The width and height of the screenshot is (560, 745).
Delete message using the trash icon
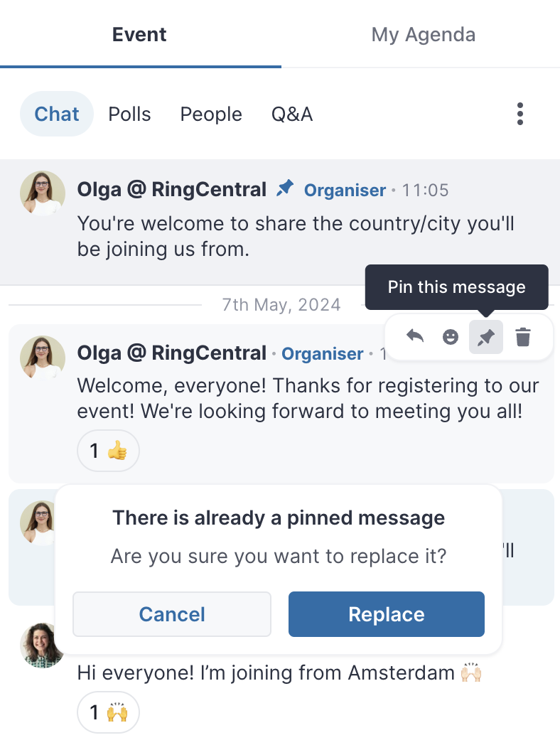coord(523,337)
